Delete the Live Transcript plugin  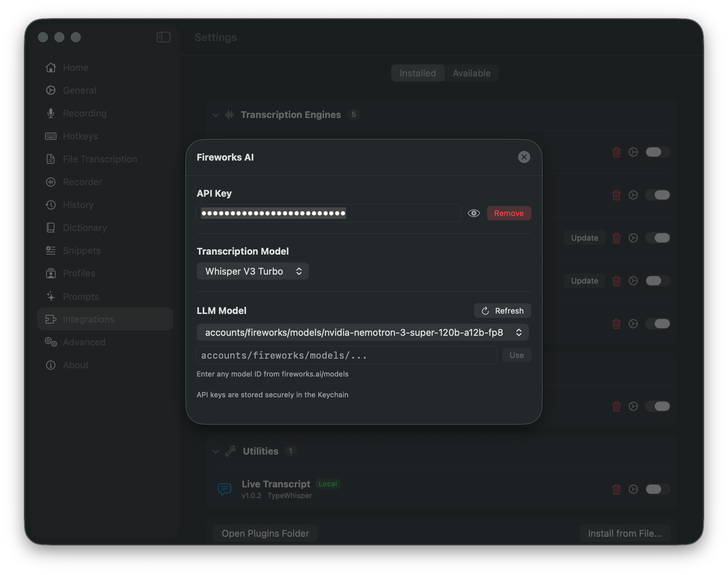click(x=616, y=489)
